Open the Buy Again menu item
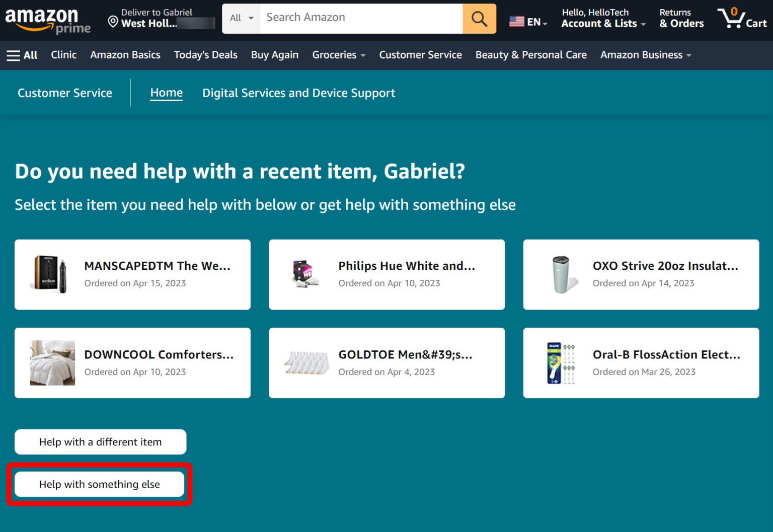 click(274, 55)
